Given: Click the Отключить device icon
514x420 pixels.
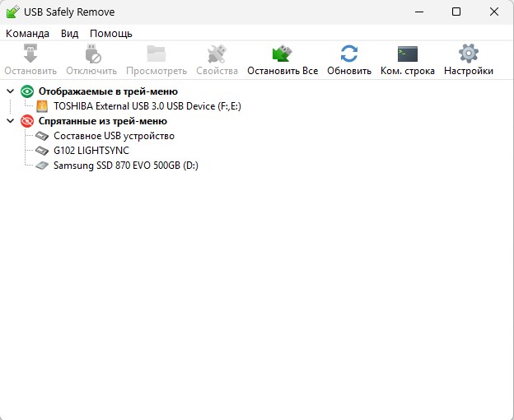Looking at the screenshot, I should (x=93, y=54).
